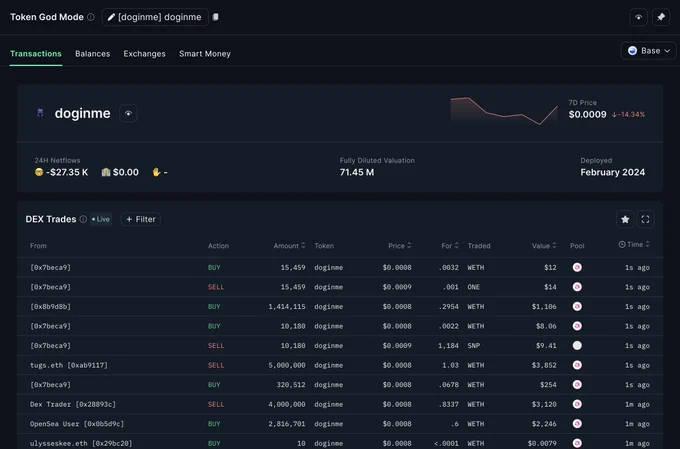
Task: Open the white pool icon in the $9.41 row
Action: 577,346
